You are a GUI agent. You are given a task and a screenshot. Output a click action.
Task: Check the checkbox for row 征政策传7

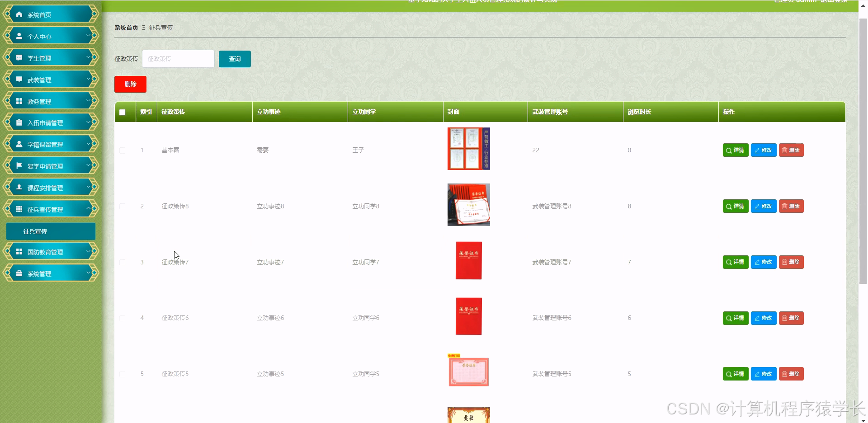tap(122, 262)
